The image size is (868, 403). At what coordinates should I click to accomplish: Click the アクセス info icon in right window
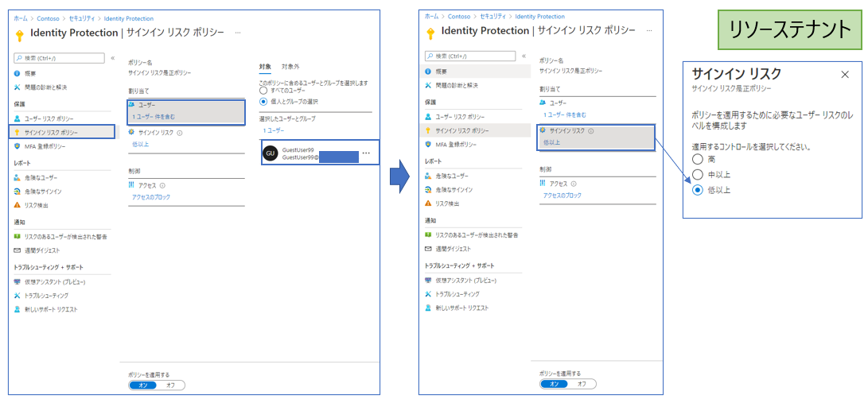574,184
